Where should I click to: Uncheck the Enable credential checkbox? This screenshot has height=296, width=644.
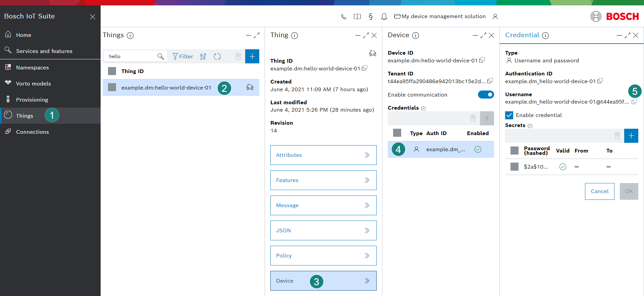click(x=509, y=115)
